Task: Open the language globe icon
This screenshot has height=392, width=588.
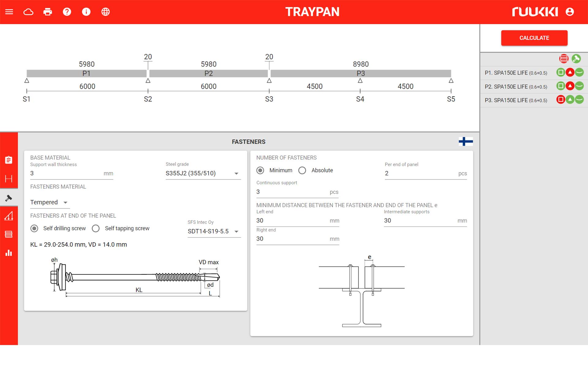Action: click(x=106, y=12)
